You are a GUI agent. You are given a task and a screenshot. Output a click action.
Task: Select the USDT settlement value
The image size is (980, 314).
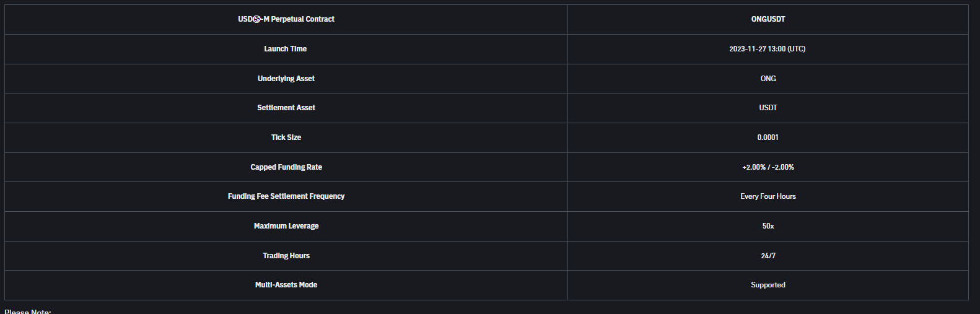click(x=768, y=108)
